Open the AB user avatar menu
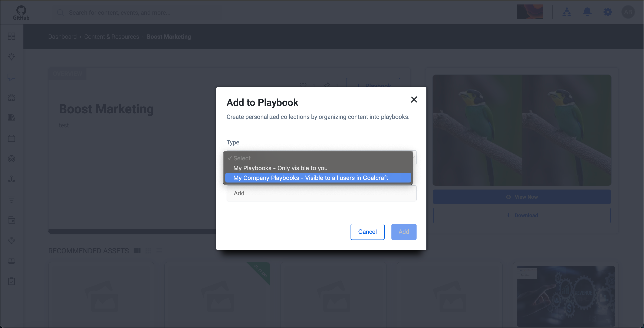This screenshot has width=644, height=328. 628,12
